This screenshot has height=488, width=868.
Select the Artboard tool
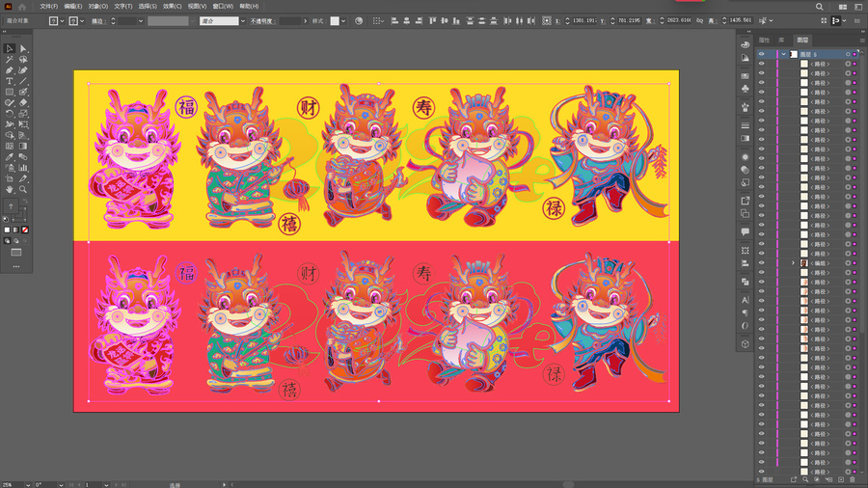[x=10, y=178]
